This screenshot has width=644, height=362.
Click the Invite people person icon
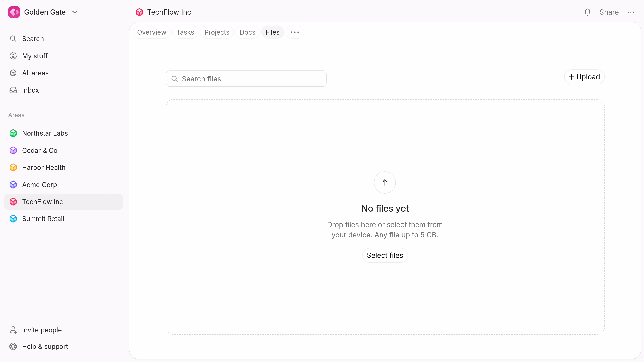pos(13,330)
